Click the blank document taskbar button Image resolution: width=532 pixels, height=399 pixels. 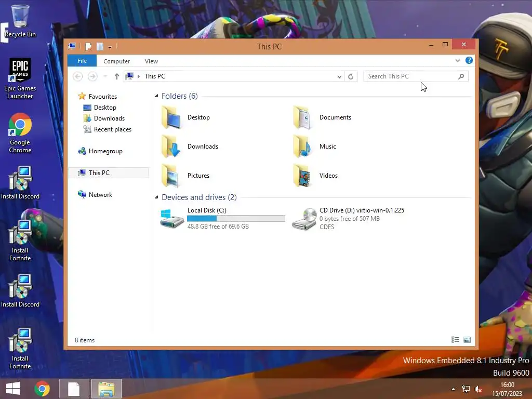74,389
